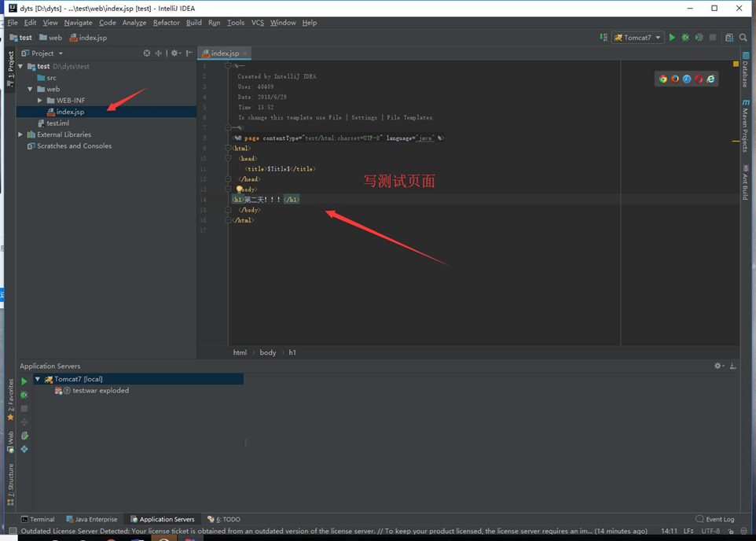Image resolution: width=756 pixels, height=541 pixels.
Task: Open Project Structure dialog icon
Action: coord(729,37)
